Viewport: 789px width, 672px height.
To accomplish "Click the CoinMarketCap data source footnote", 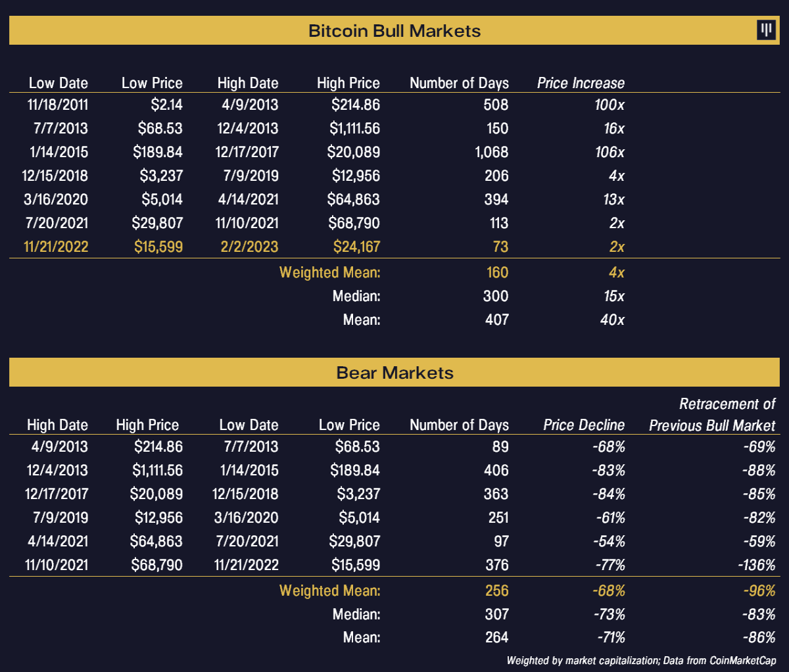I will [641, 660].
